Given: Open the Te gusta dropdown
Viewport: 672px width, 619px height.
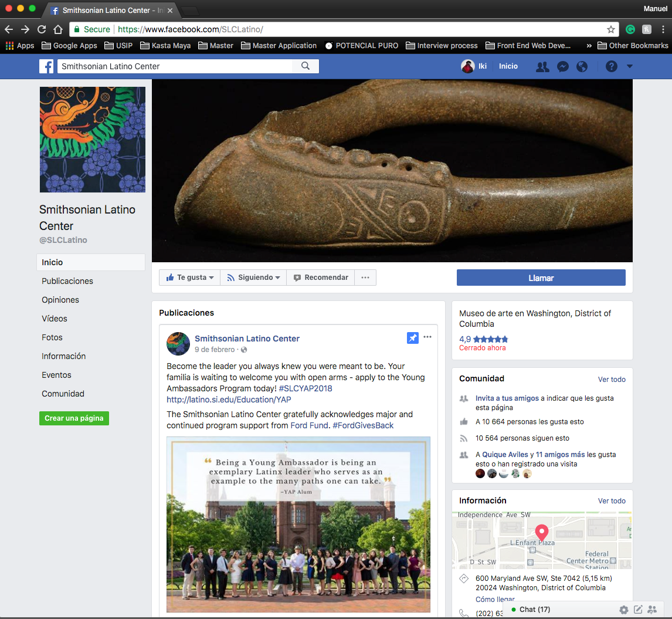Looking at the screenshot, I should 190,278.
